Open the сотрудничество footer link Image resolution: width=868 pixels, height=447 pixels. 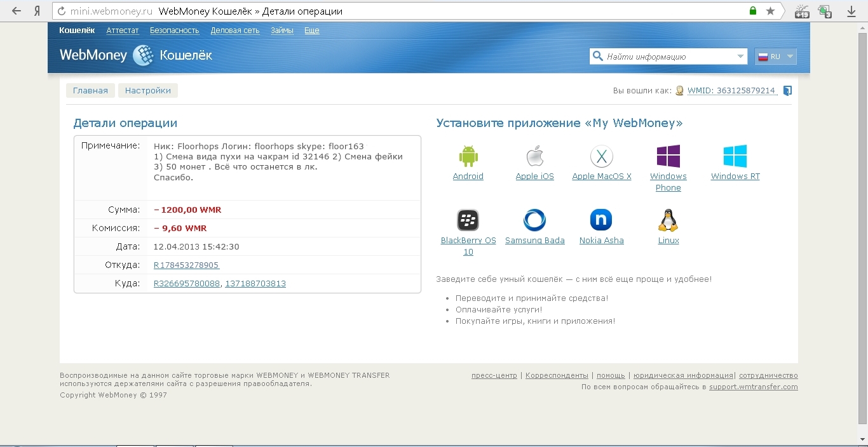pyautogui.click(x=768, y=375)
